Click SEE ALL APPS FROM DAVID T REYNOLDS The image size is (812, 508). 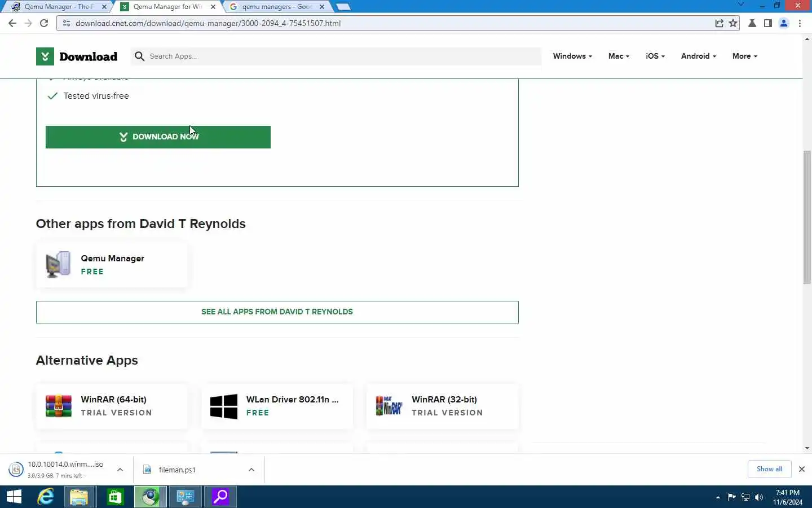click(277, 312)
